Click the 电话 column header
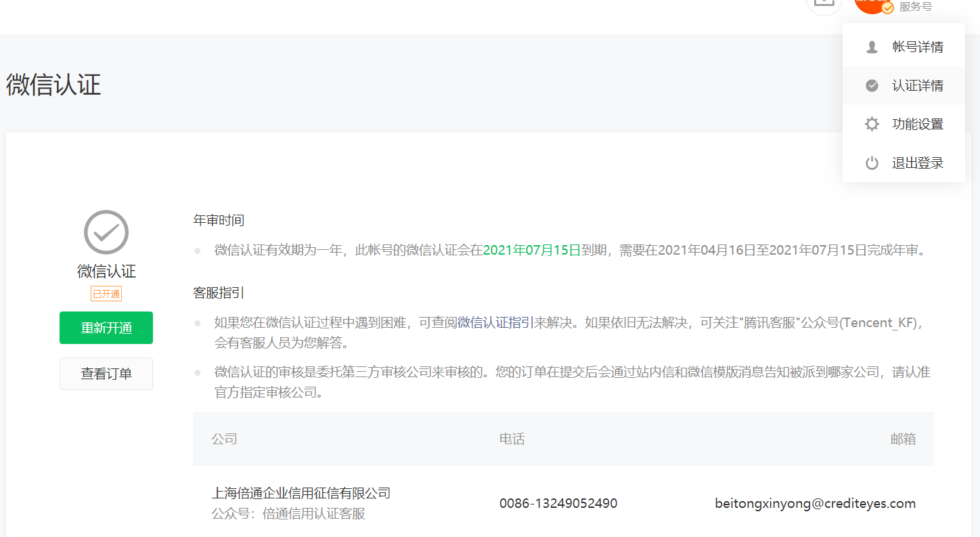 pos(512,439)
